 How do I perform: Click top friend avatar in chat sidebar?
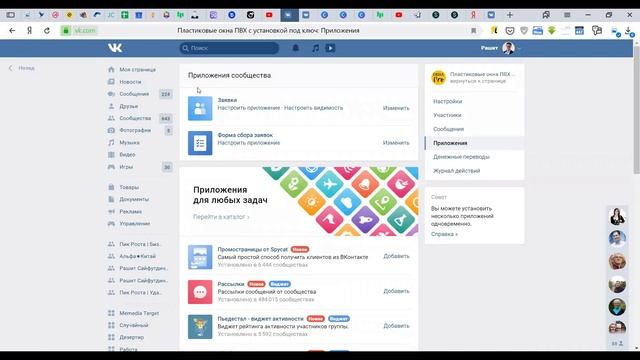pyautogui.click(x=617, y=216)
